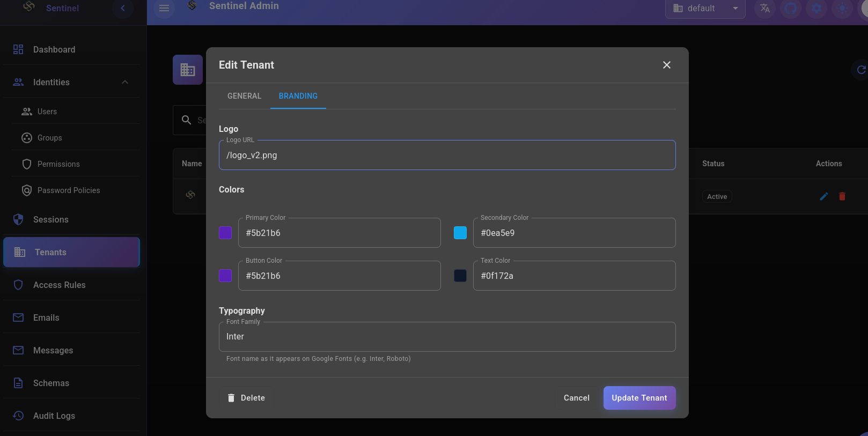
Task: Open Messages page
Action: (71, 350)
